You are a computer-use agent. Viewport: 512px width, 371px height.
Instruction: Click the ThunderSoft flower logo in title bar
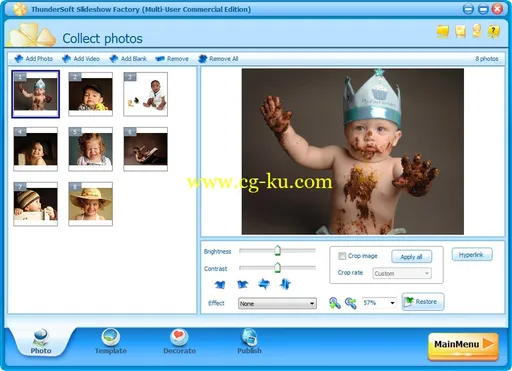[x=20, y=9]
